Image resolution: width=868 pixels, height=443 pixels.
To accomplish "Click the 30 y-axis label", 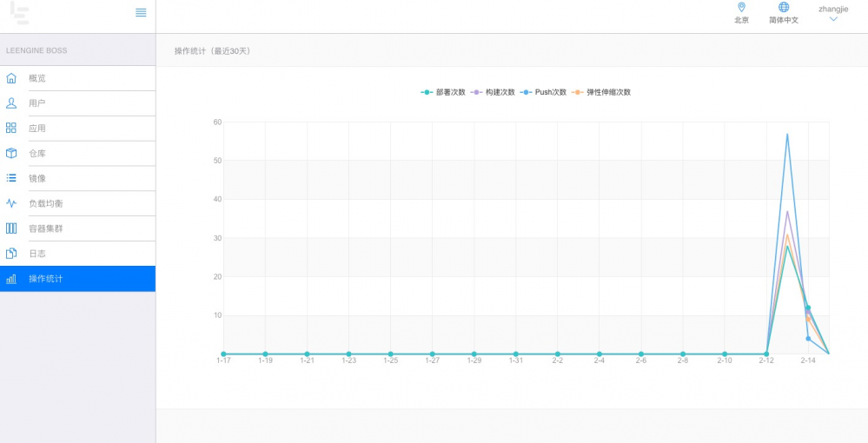I will pos(217,238).
